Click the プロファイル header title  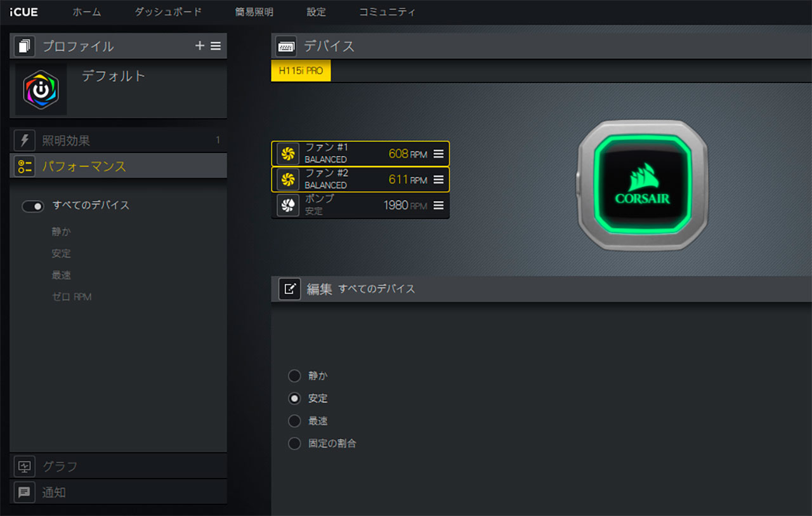[x=78, y=46]
